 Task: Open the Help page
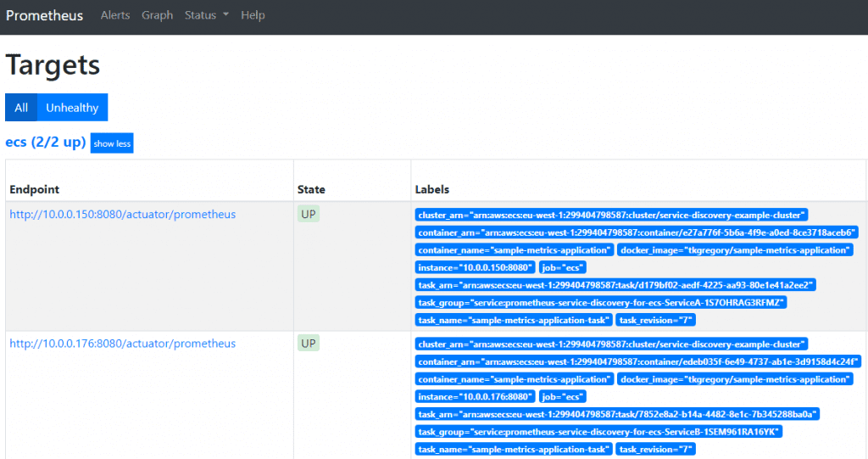point(253,15)
